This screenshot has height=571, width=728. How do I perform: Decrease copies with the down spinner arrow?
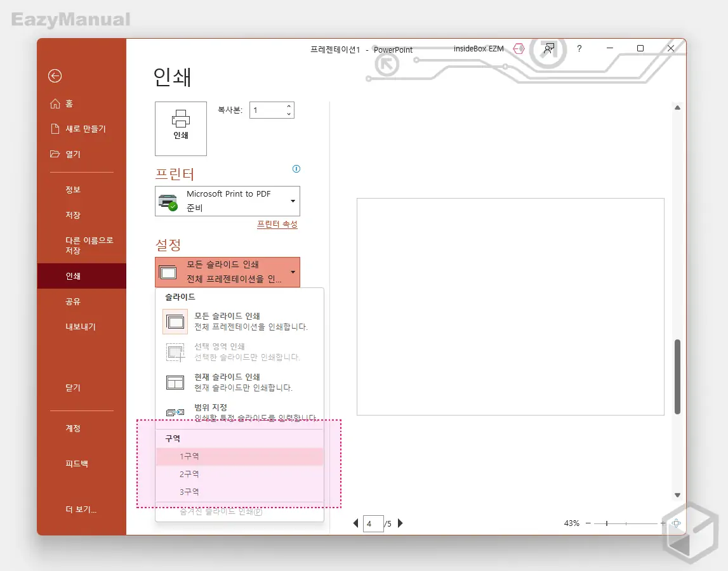[289, 114]
